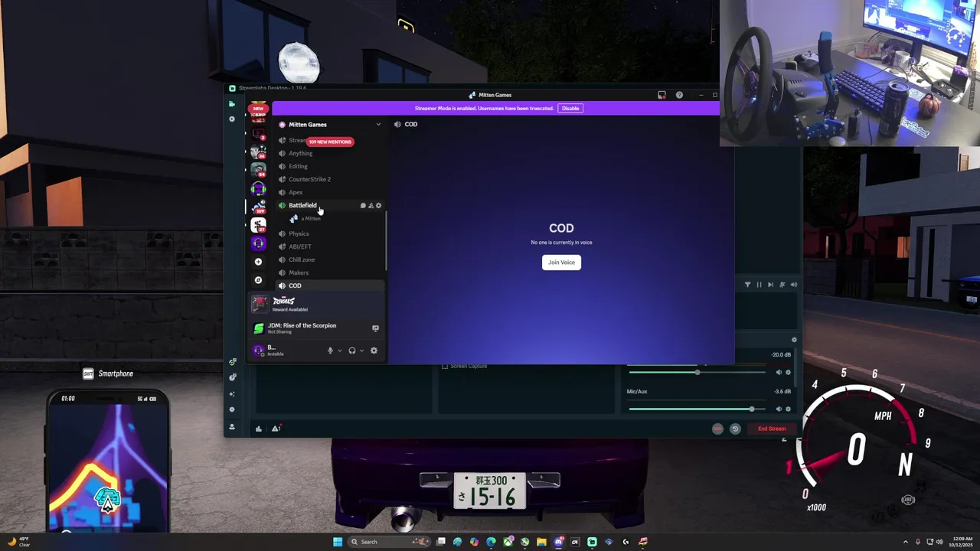The image size is (980, 551).
Task: Open Streamlabs account icon in sidebar
Action: 232,426
